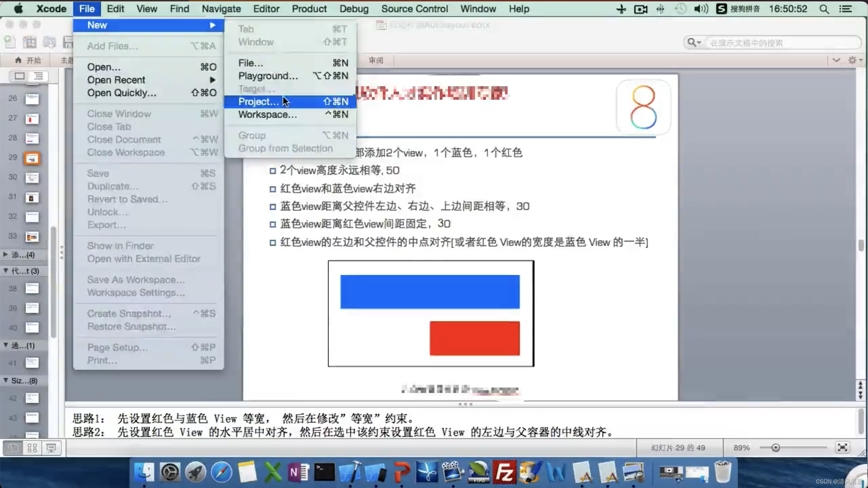This screenshot has width=868, height=488.
Task: Click the fit-slide-to-window icon
Action: (x=842, y=447)
